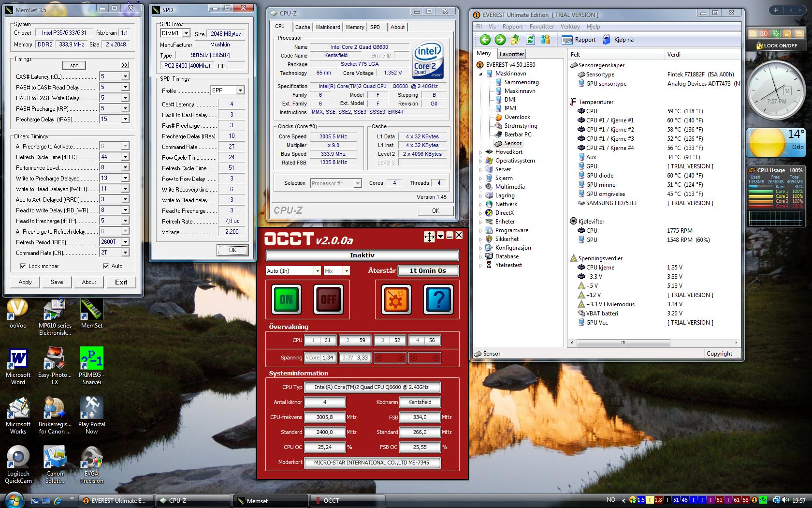Click the Oslo weather gadget
Viewport: 812px width, 508px height.
[x=776, y=143]
